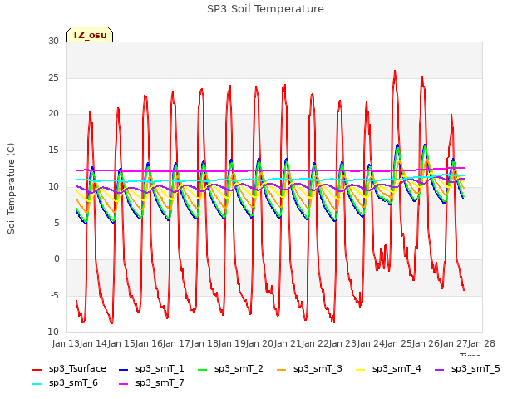Click the y-axis tick label -5
The image size is (532, 399).
[x=55, y=296]
